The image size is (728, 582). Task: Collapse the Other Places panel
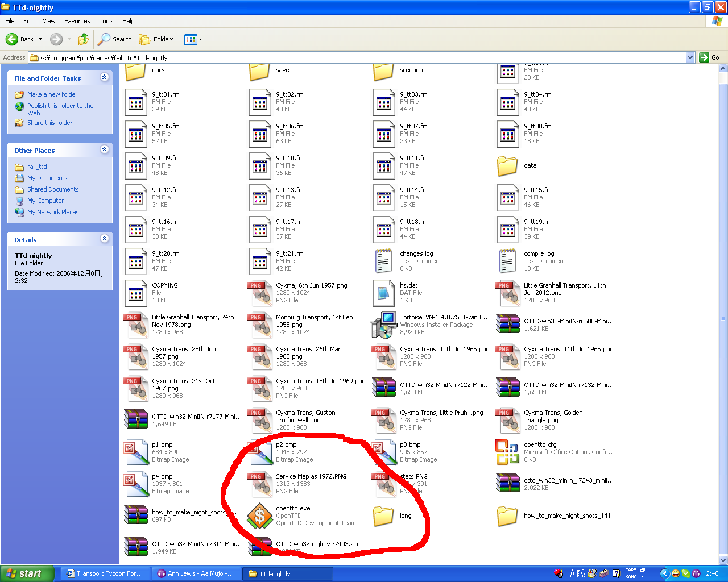[x=105, y=149]
